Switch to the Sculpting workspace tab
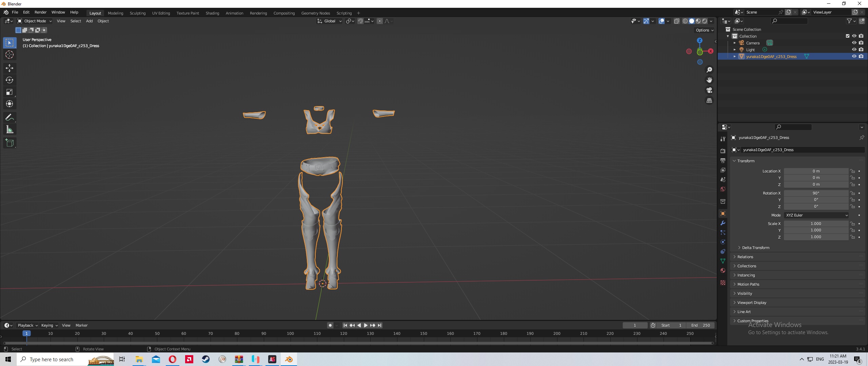 (138, 13)
